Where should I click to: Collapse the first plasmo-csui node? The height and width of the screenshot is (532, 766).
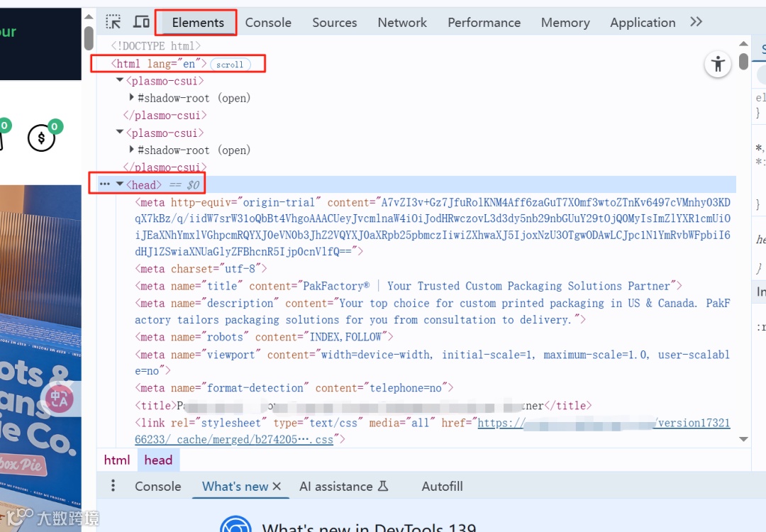click(120, 79)
